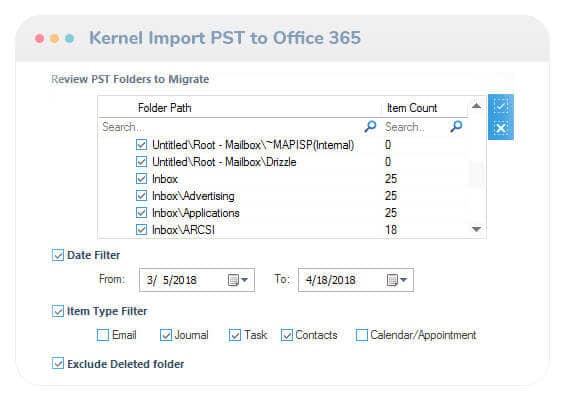The height and width of the screenshot is (401, 565).
Task: Enable the Email item type checkbox
Action: (103, 335)
